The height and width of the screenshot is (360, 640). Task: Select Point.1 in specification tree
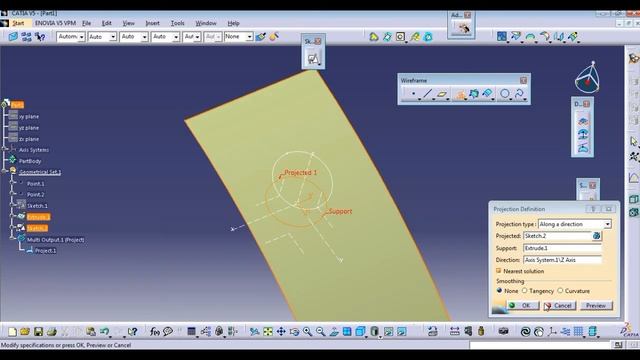(x=36, y=184)
